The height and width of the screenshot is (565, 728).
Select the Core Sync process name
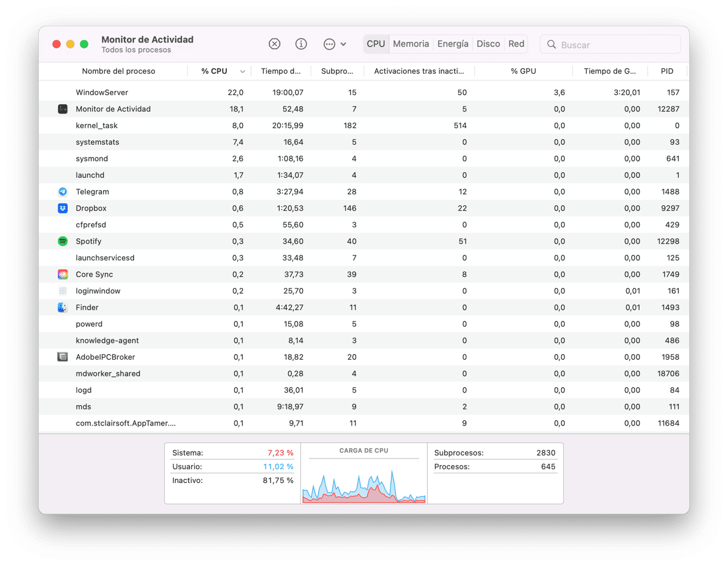pos(94,274)
